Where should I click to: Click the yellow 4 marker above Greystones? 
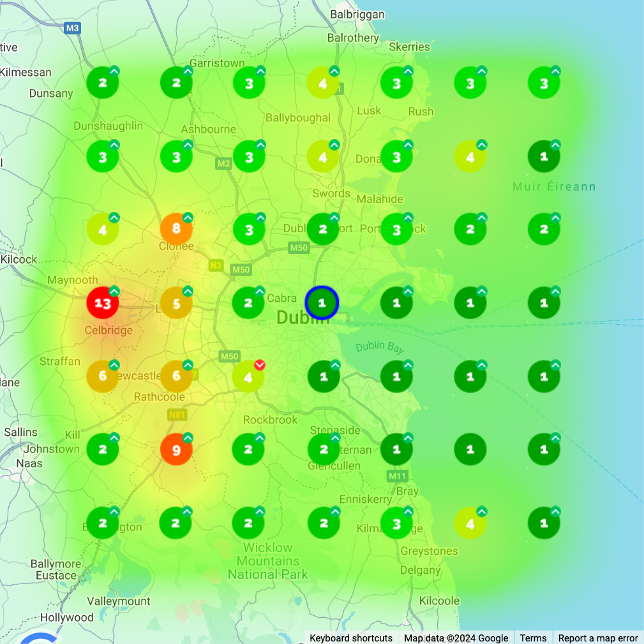[470, 522]
